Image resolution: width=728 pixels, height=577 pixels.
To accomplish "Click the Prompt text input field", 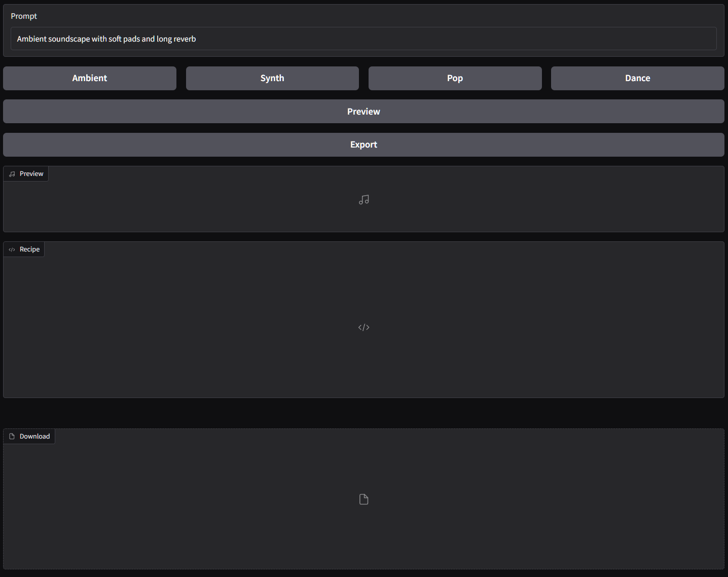I will (x=363, y=39).
